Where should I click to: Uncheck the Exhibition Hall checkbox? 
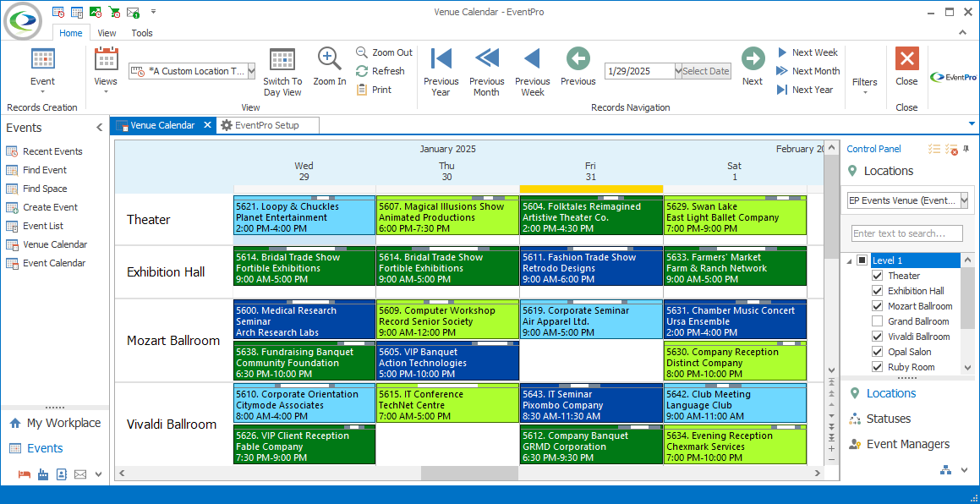coord(877,291)
